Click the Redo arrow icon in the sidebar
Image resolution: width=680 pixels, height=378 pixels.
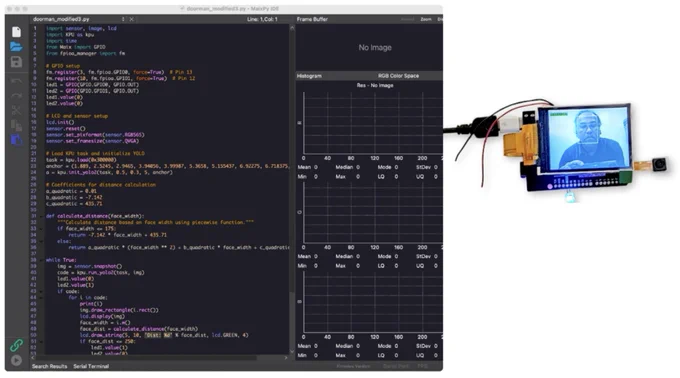tap(16, 96)
